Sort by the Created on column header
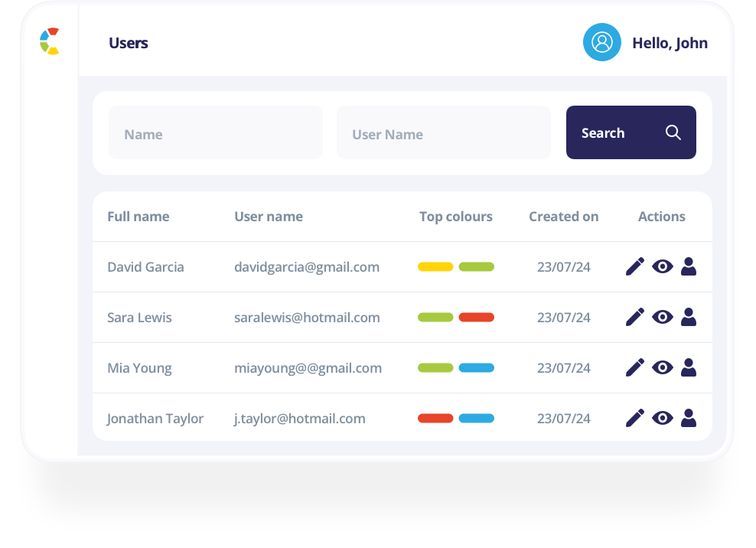 [x=563, y=217]
